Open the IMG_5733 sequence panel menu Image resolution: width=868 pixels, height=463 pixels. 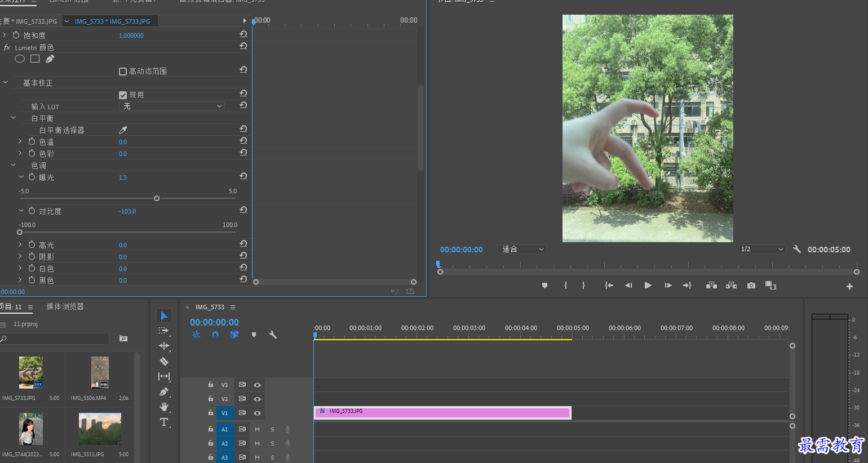pyautogui.click(x=233, y=307)
